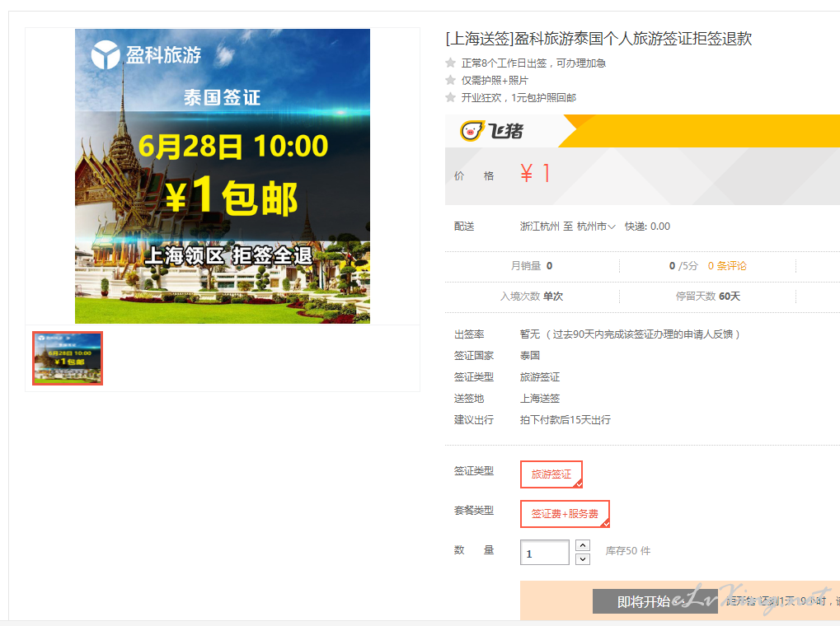Click the star icon beside 正常8个工作日出签
840x626 pixels.
[x=451, y=63]
